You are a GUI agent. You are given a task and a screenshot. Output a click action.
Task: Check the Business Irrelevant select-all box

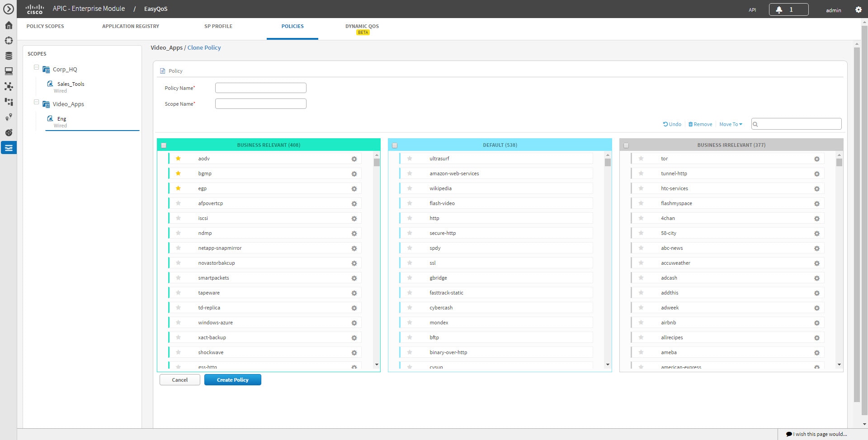point(626,145)
